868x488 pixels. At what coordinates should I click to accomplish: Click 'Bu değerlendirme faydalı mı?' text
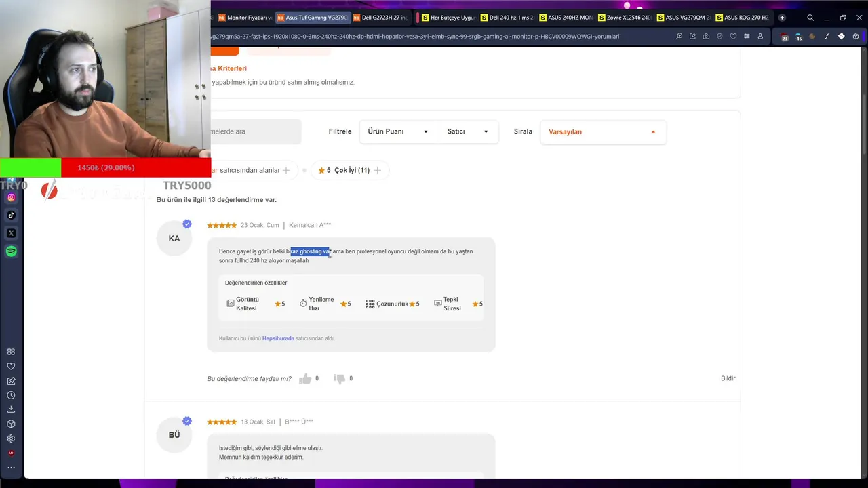[x=249, y=378]
